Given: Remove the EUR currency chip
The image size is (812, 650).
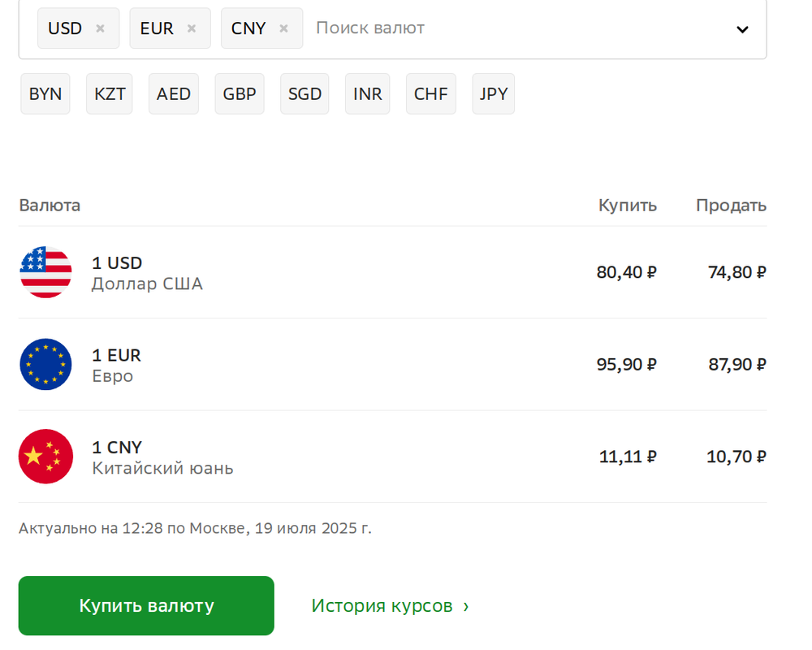Looking at the screenshot, I should coord(192,28).
